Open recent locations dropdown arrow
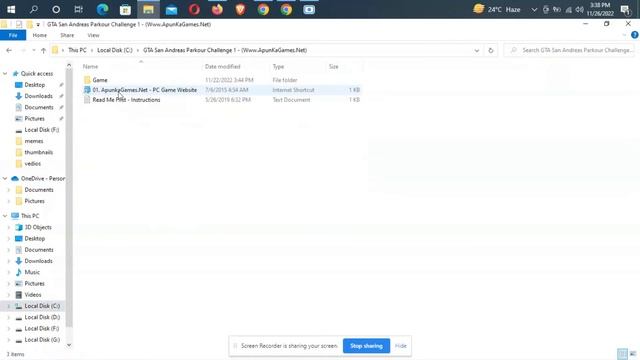Screen dimensions: 640x360 click(x=33, y=50)
